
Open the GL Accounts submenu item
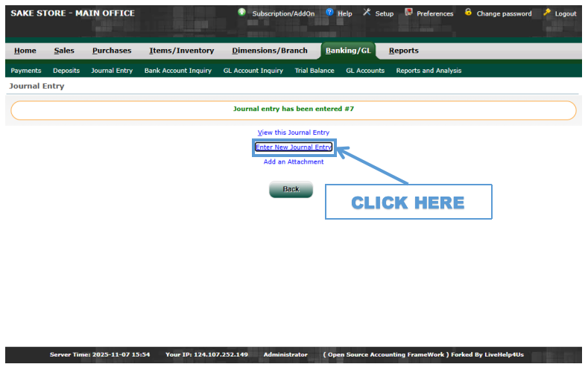[x=365, y=71]
